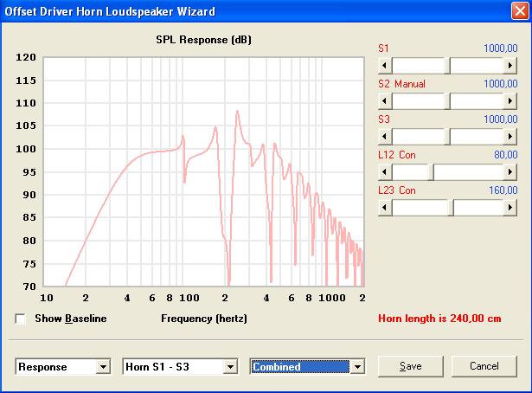Close the Offset Driver Horn Loudspeaker Wizard window
The width and height of the screenshot is (532, 393).
520,11
